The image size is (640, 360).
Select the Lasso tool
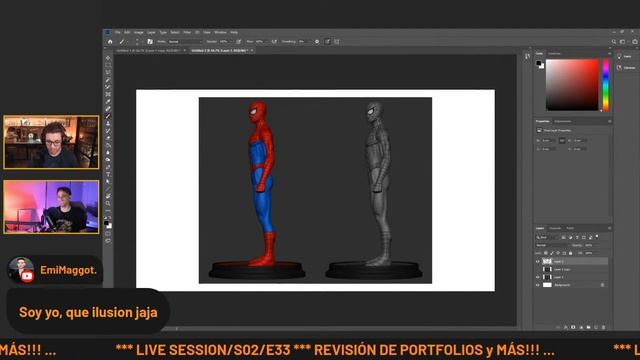(x=108, y=72)
